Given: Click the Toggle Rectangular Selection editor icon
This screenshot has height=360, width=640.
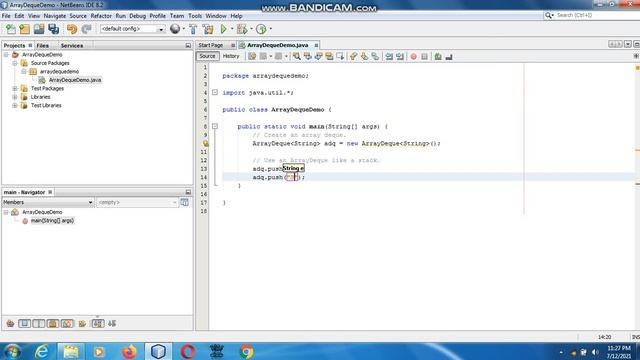Looking at the screenshot, I should [340, 57].
